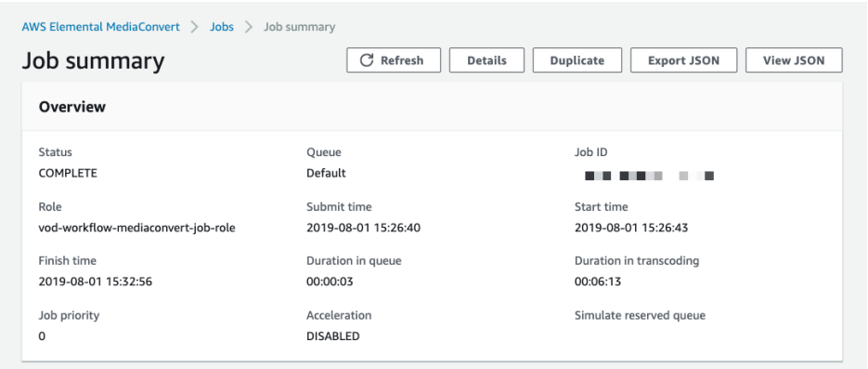Open job Details

tap(486, 60)
